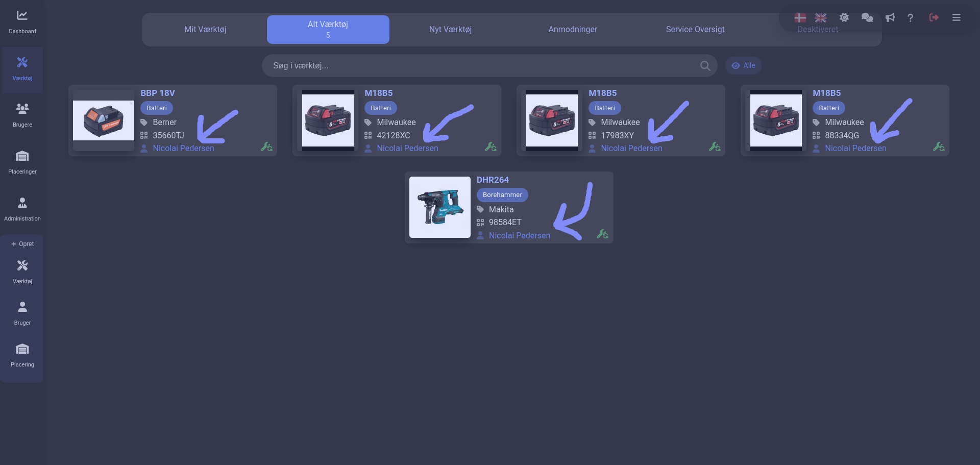
Task: Click Nicolai Pedersen link on BBP 18V card
Action: tap(183, 149)
